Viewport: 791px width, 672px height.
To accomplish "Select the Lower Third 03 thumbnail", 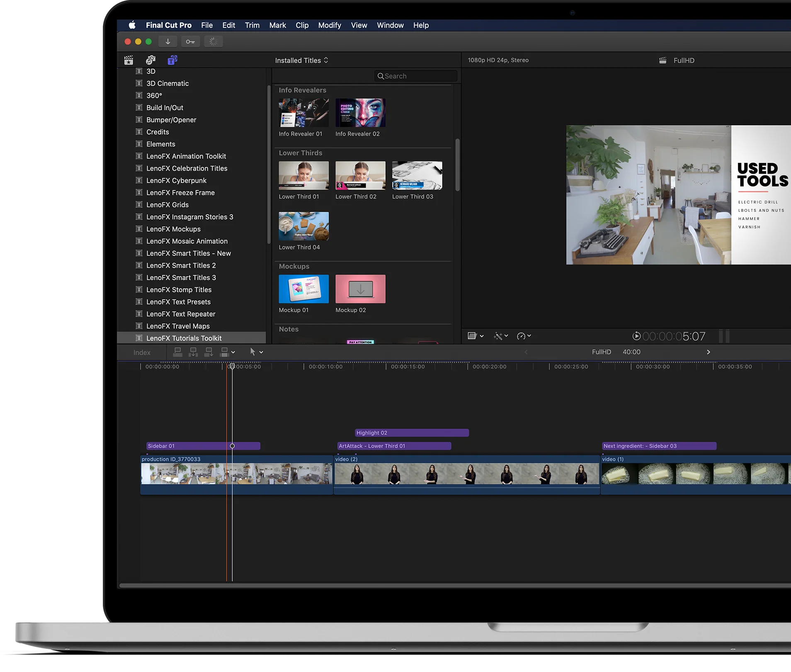I will (x=417, y=175).
